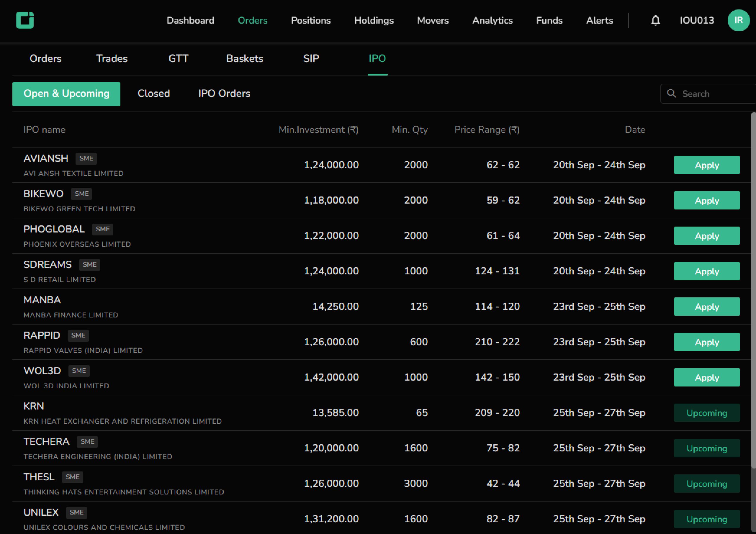The width and height of the screenshot is (756, 534).
Task: Click min quantity 600 for RAPPID
Action: click(419, 342)
